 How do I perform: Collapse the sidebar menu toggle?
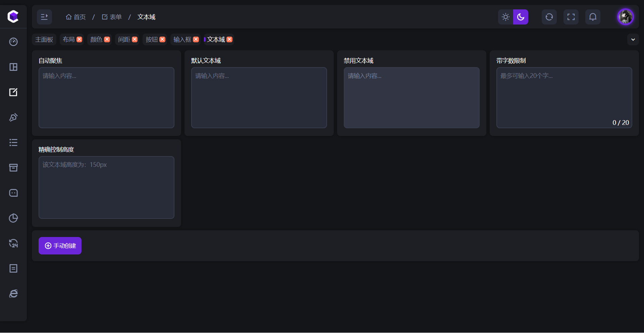pos(44,17)
